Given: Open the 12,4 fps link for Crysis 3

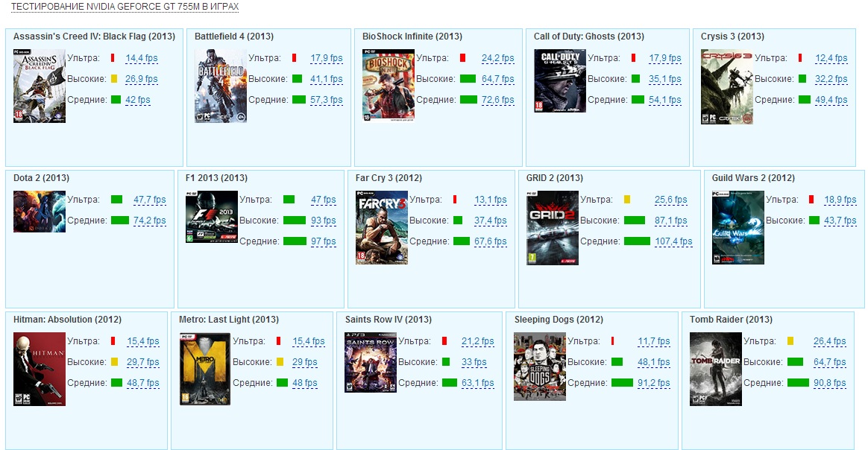Looking at the screenshot, I should pos(831,58).
